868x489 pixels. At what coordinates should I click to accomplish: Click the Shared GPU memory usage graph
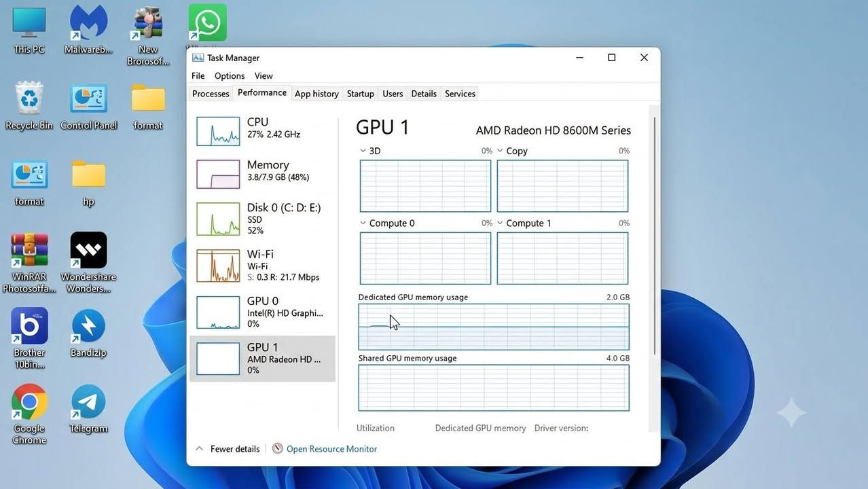pos(494,388)
